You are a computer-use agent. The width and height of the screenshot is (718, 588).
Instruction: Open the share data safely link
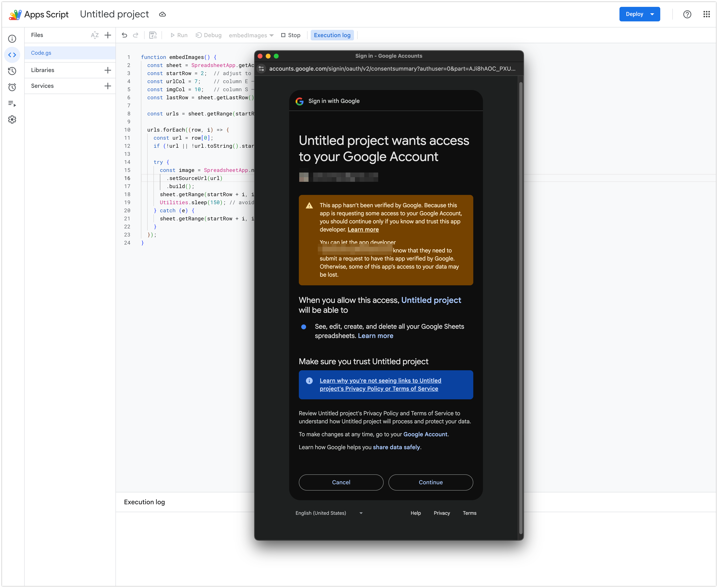[396, 447]
